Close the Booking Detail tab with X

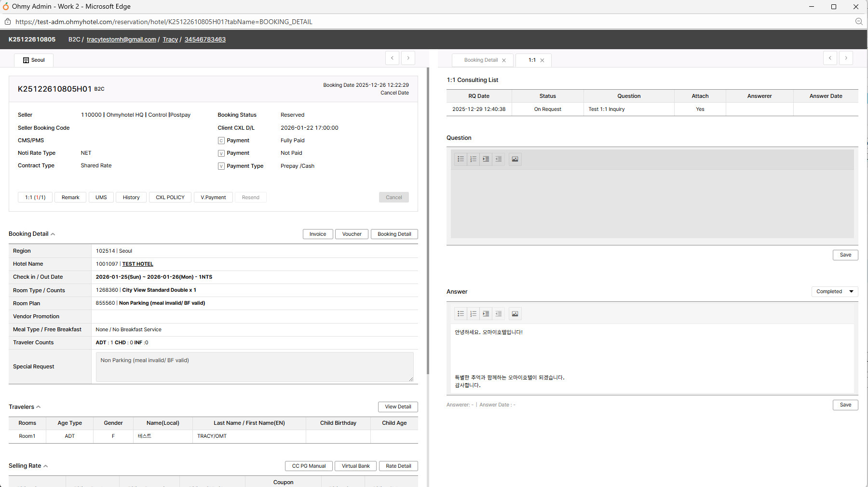(x=504, y=60)
